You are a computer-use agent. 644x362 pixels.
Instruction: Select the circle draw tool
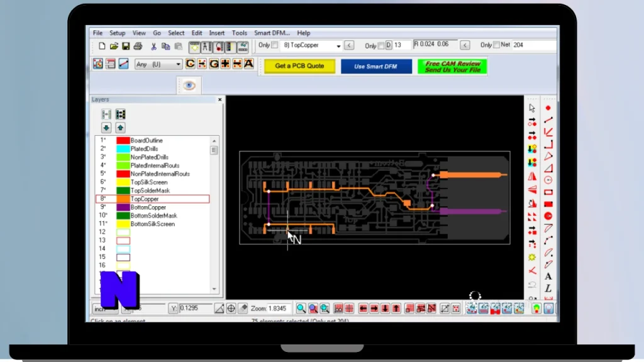click(x=548, y=180)
